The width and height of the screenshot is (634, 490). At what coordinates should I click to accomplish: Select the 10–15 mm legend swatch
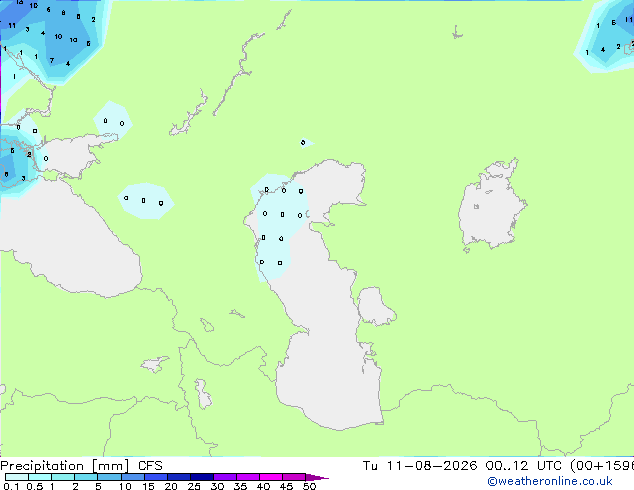pos(132,477)
